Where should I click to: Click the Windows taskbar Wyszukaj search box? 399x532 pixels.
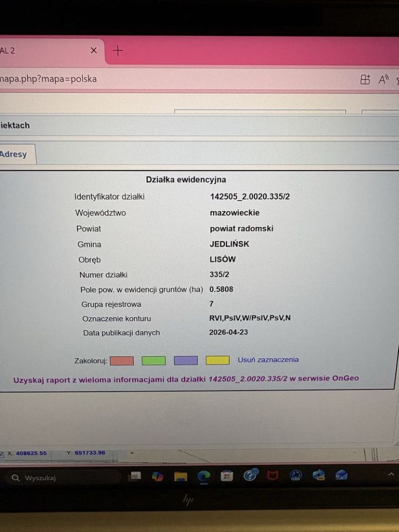pyautogui.click(x=64, y=478)
